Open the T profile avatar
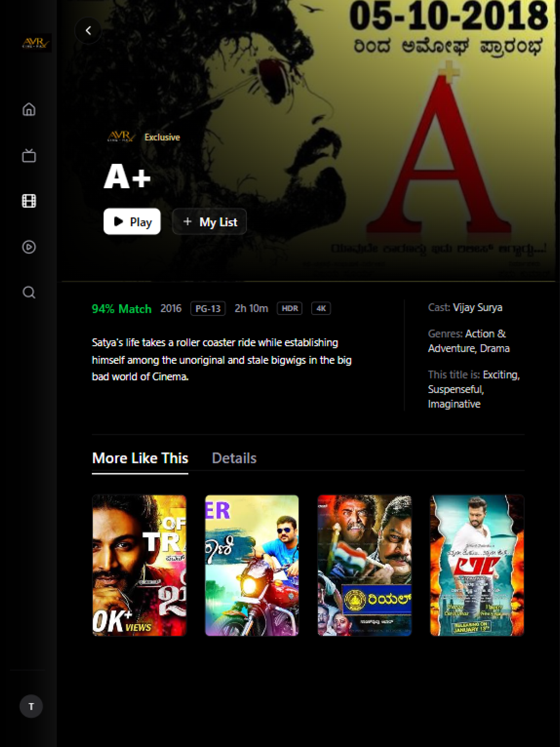560x747 pixels. point(31,706)
